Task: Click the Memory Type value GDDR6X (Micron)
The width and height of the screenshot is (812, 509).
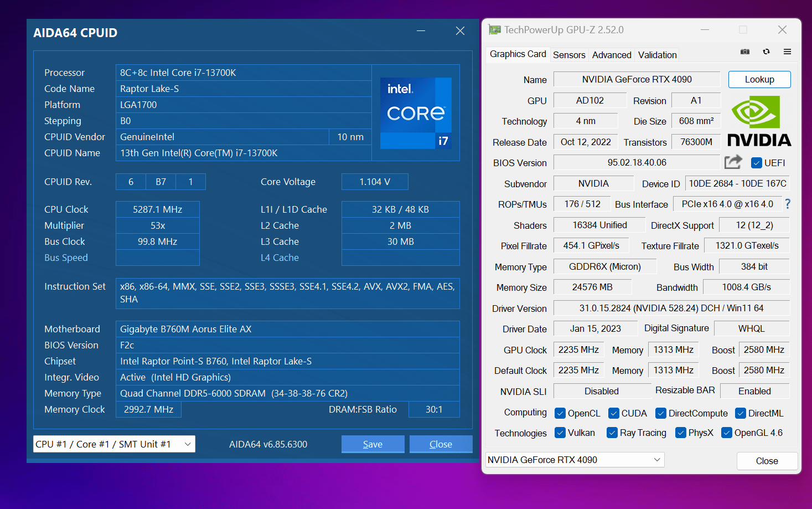Action: [605, 266]
